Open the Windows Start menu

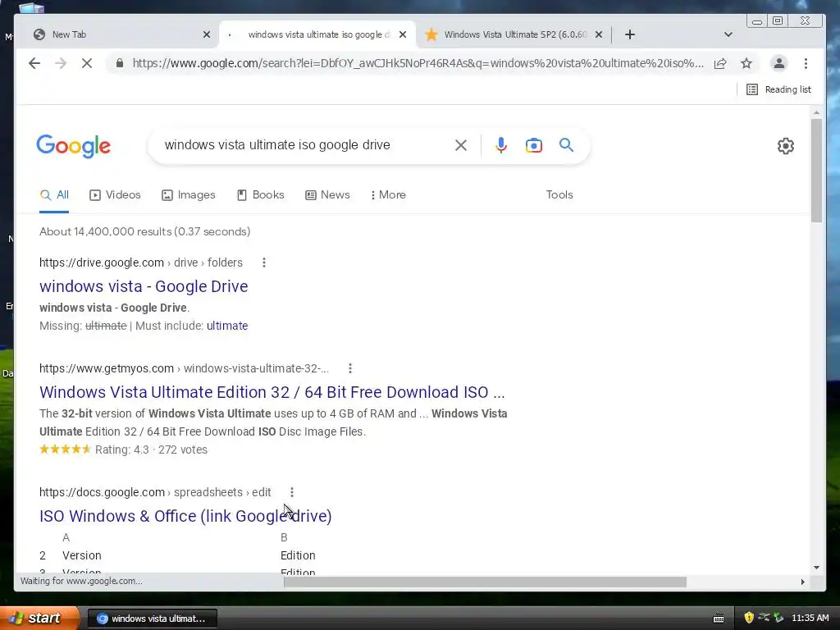[39, 618]
